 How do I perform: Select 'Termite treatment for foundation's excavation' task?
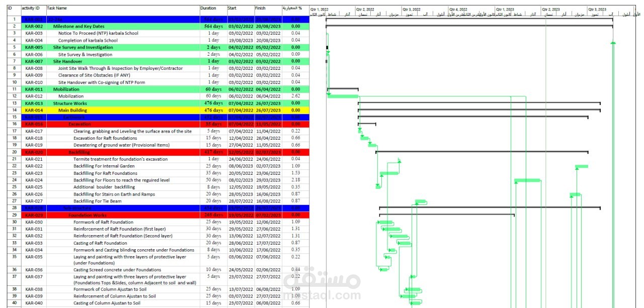click(121, 159)
